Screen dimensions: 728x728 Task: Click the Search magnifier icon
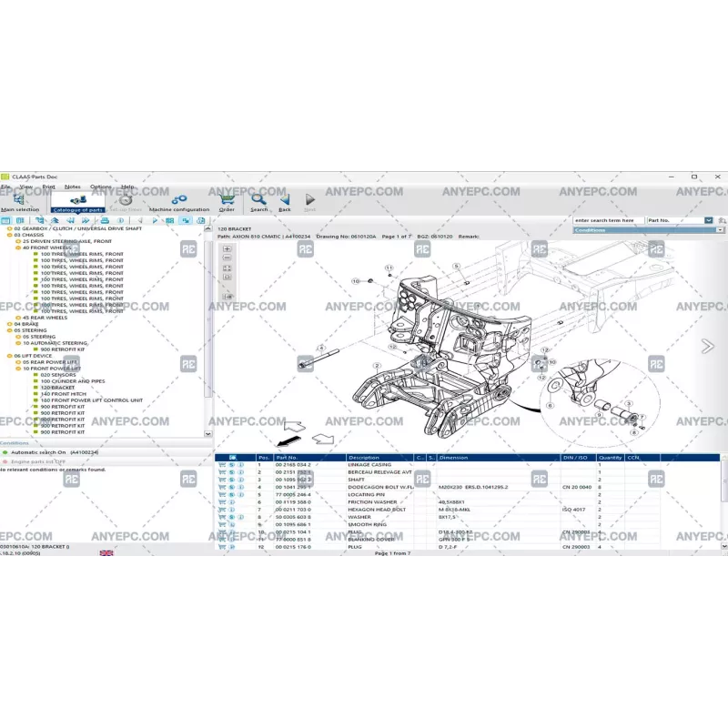pyautogui.click(x=259, y=201)
